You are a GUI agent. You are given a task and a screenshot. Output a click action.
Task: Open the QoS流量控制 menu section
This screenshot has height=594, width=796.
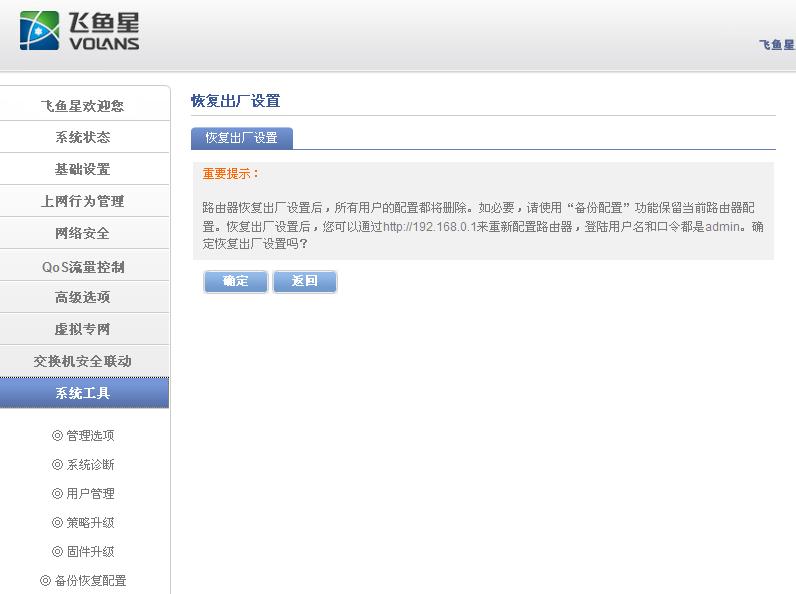click(x=83, y=267)
